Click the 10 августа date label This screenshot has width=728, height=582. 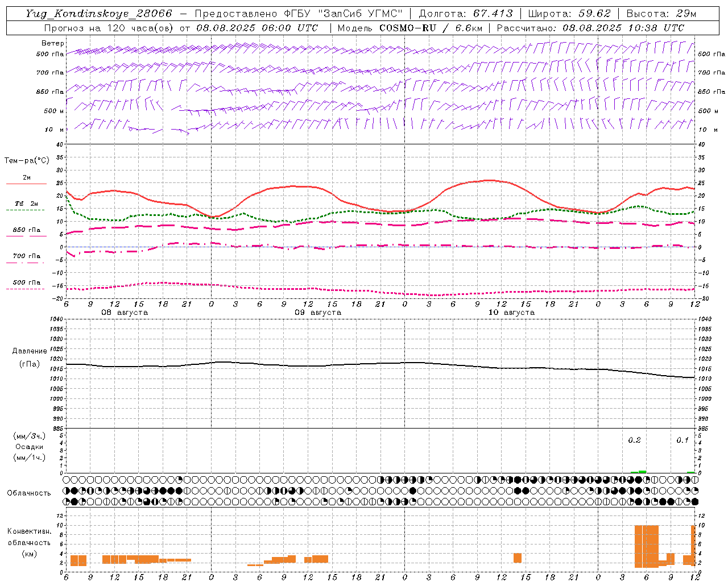(511, 313)
